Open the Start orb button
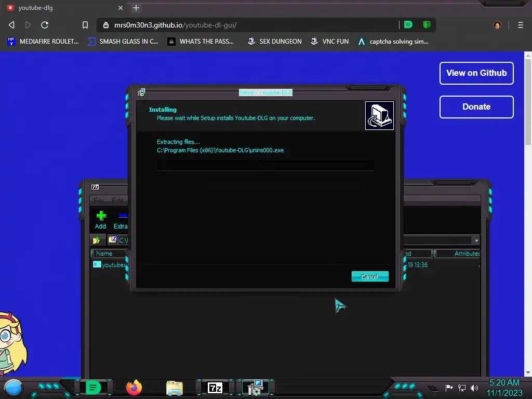Screen dimensions: 532x399 click(13, 388)
